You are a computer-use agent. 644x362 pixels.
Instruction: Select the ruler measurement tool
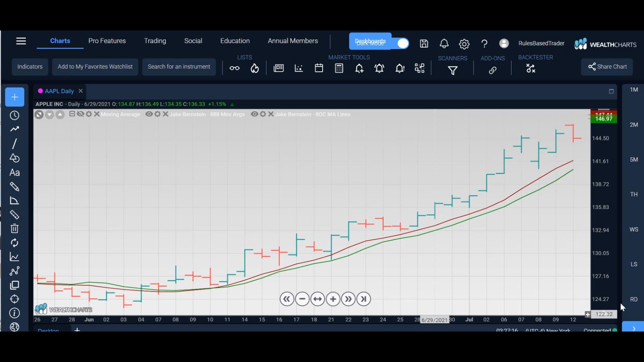click(14, 215)
